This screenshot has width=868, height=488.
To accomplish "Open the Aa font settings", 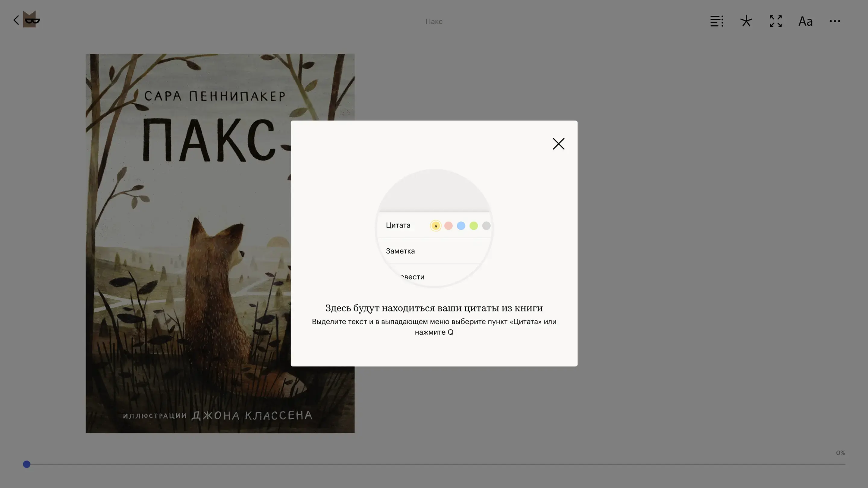I will pyautogui.click(x=805, y=21).
